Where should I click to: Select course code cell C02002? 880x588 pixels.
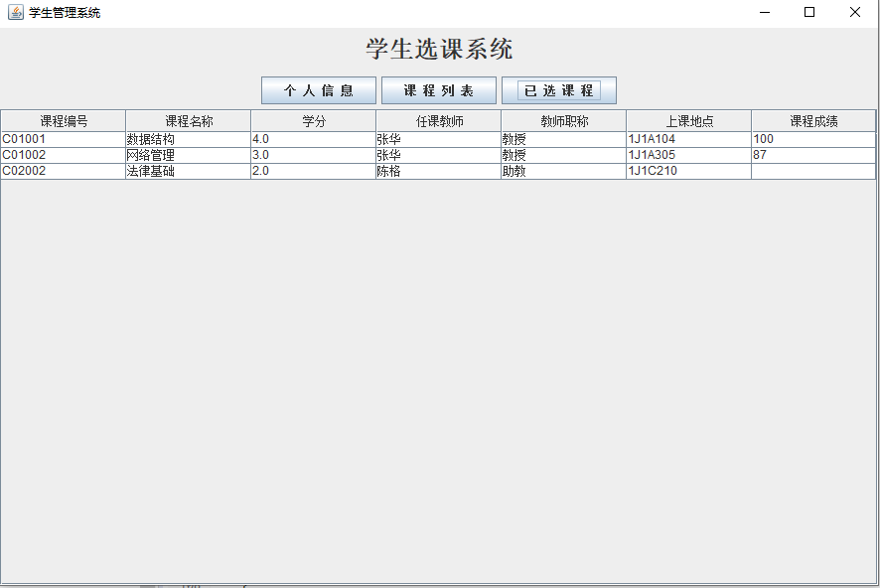pos(64,171)
